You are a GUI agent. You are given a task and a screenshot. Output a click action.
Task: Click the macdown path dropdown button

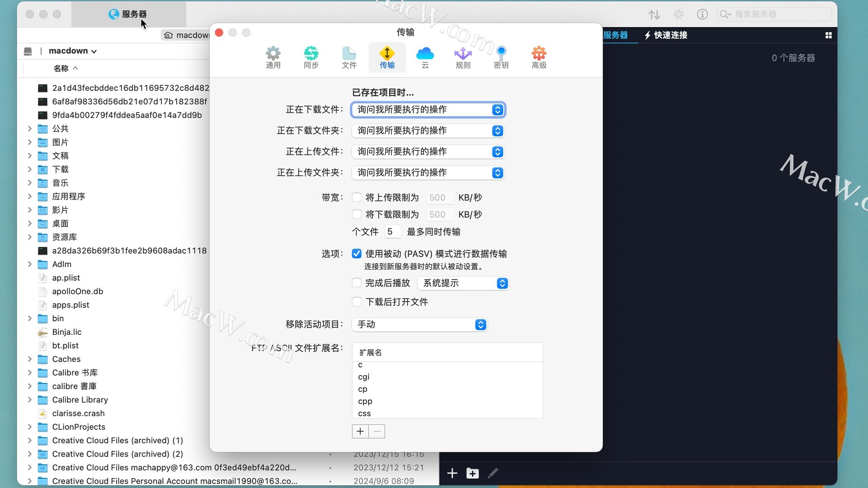click(x=73, y=51)
